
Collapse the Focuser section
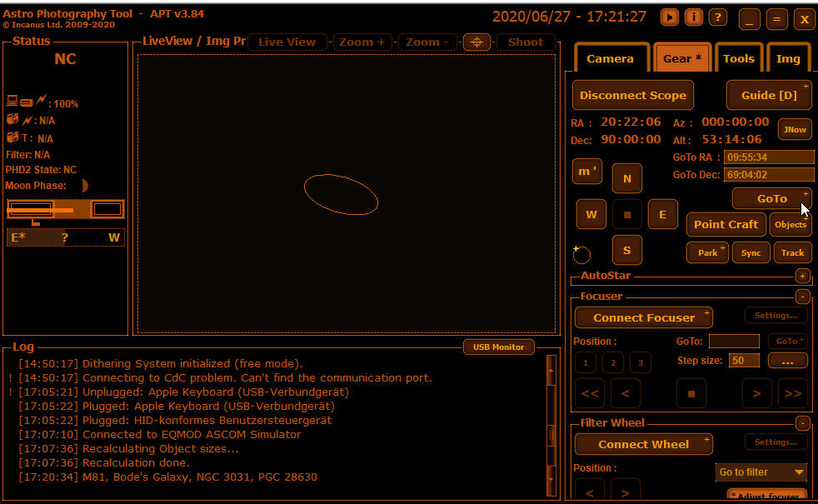click(x=802, y=297)
